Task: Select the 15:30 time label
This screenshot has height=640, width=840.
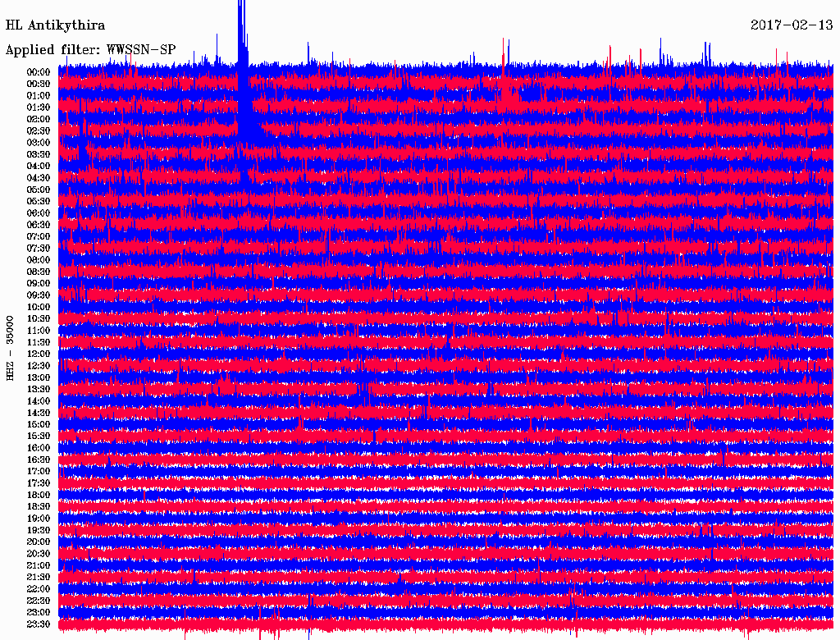Action: coord(39,436)
